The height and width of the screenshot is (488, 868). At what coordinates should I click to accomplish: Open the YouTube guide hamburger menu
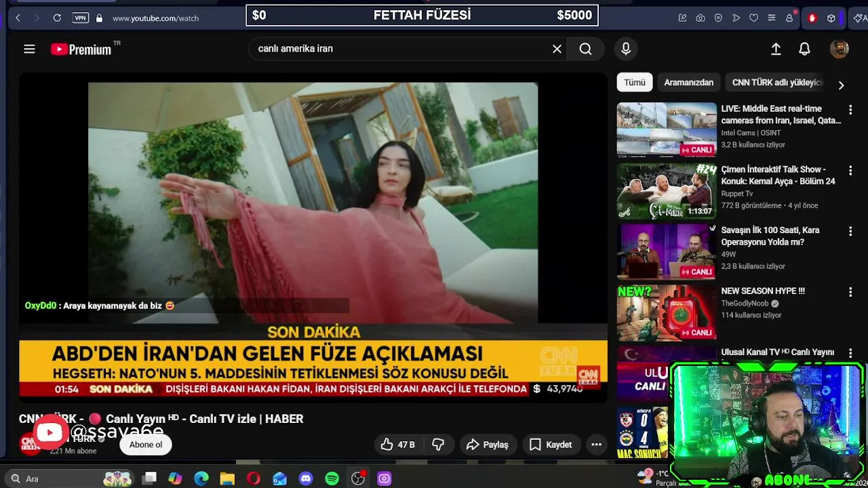29,49
